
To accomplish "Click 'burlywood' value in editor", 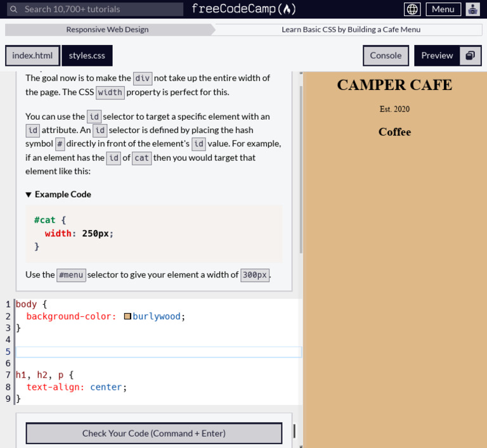I will tap(157, 316).
